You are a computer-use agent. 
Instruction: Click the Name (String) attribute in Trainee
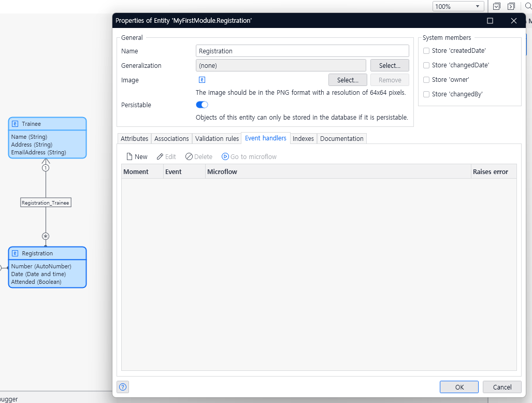click(29, 137)
